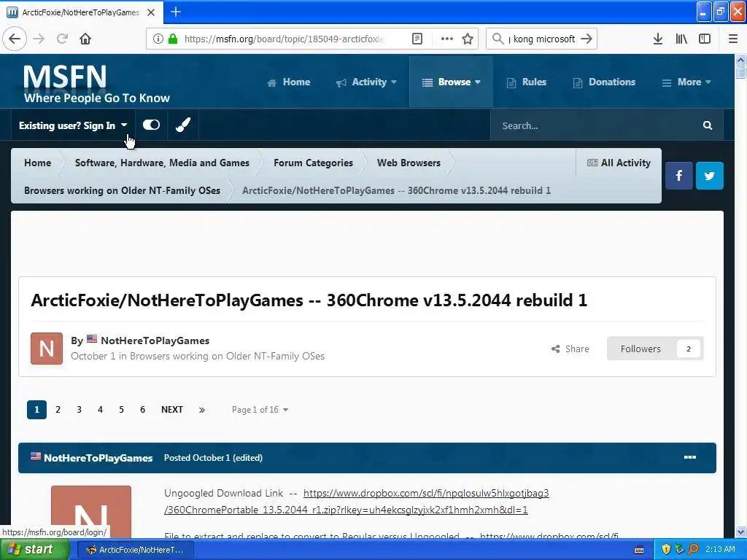Open the Ungoogled Dropbox download link

point(357,502)
